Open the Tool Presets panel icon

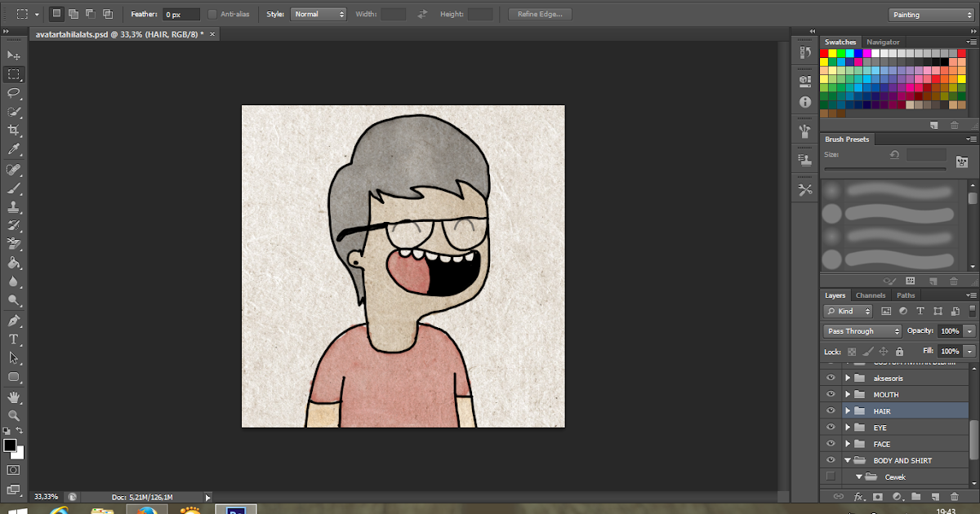click(x=805, y=190)
